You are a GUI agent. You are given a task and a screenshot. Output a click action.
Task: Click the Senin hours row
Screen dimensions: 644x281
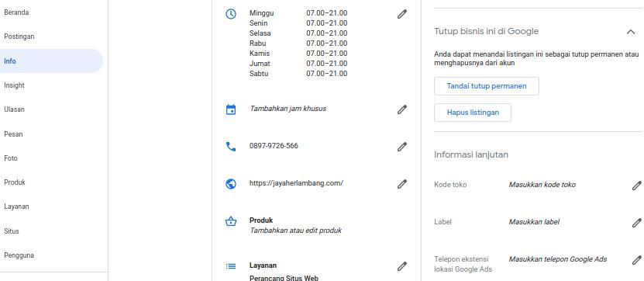(x=298, y=23)
